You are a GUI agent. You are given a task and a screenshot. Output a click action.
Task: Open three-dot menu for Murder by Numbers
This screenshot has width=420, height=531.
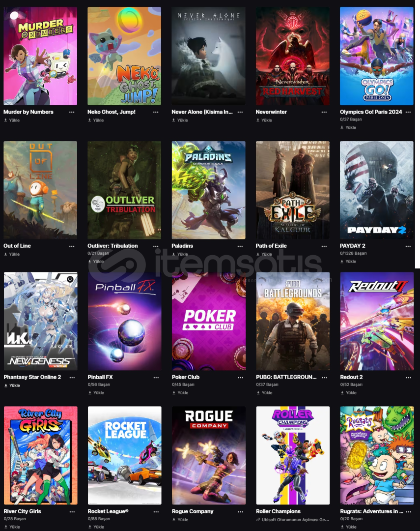(72, 112)
